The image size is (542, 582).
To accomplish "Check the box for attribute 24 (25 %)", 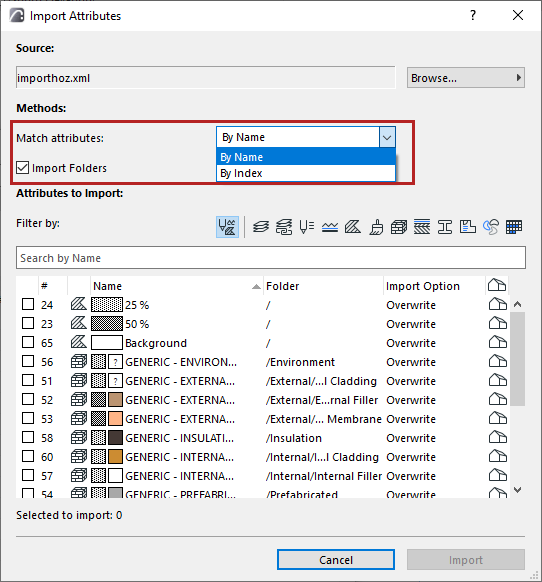I will (x=28, y=304).
